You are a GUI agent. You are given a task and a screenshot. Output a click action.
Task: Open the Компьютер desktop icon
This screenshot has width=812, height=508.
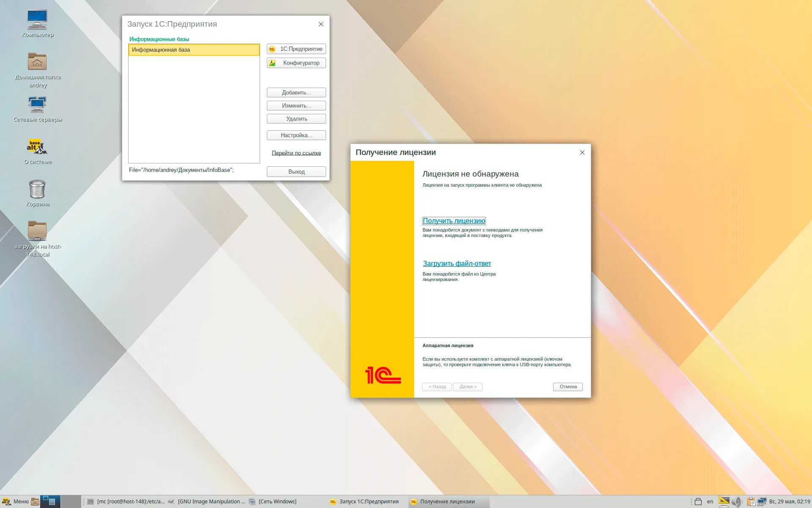pos(37,20)
